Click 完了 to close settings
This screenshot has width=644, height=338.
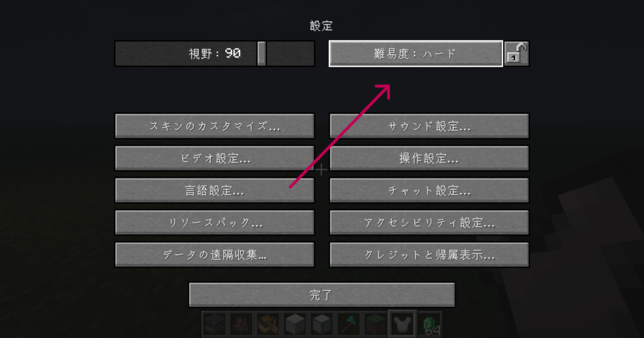(x=321, y=295)
